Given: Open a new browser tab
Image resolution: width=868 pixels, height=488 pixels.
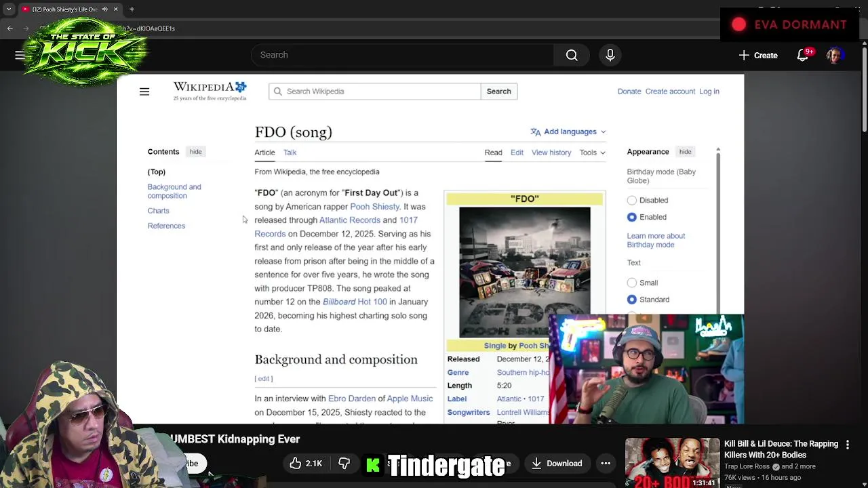Looking at the screenshot, I should [132, 9].
